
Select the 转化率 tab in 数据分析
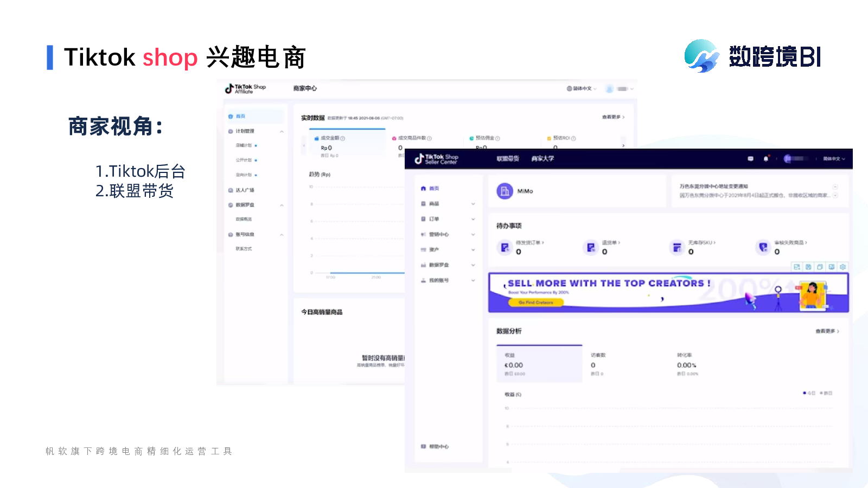click(x=687, y=364)
